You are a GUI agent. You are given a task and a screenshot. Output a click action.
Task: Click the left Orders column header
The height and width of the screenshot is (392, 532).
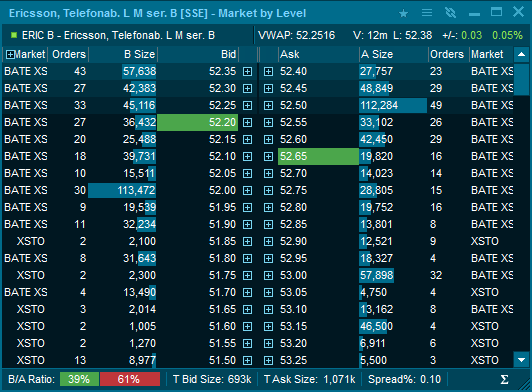click(69, 54)
